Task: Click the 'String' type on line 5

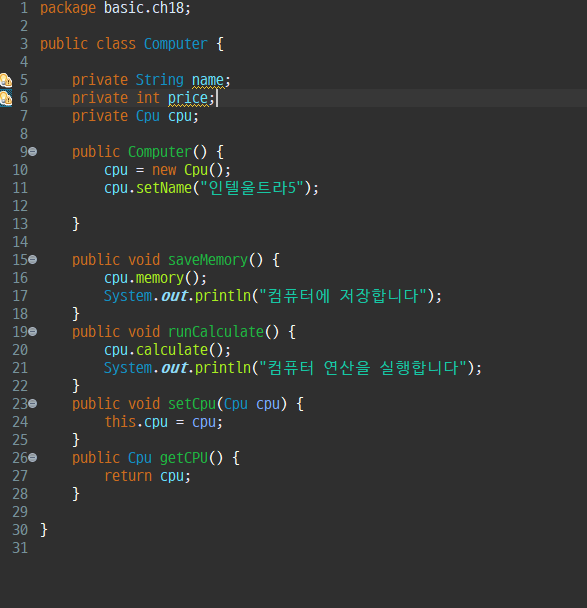Action: (160, 80)
